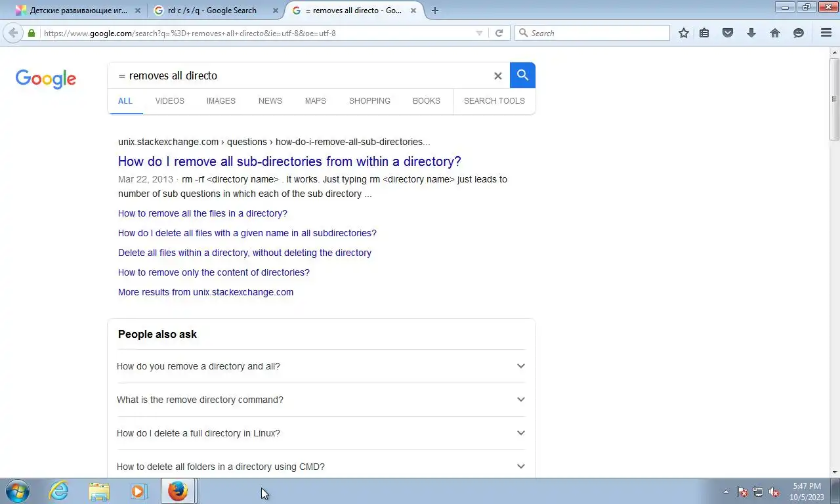Go to Firefox Home page icon
The width and height of the screenshot is (840, 504).
[x=775, y=33]
